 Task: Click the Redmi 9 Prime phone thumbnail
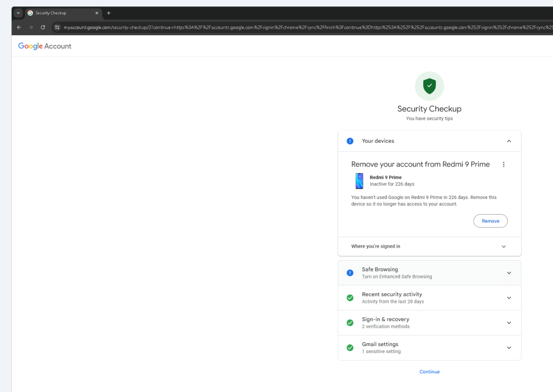(359, 181)
